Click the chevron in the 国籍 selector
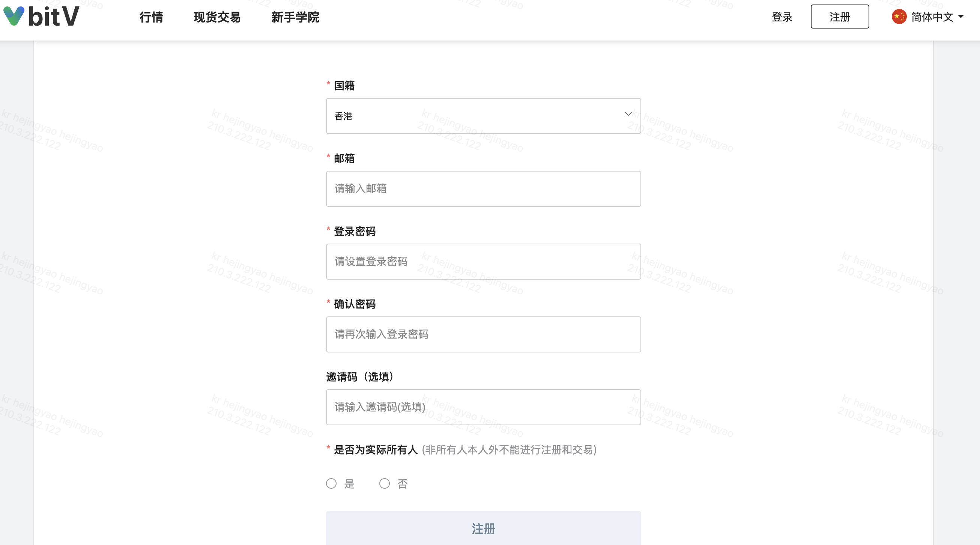The image size is (980, 545). (628, 113)
